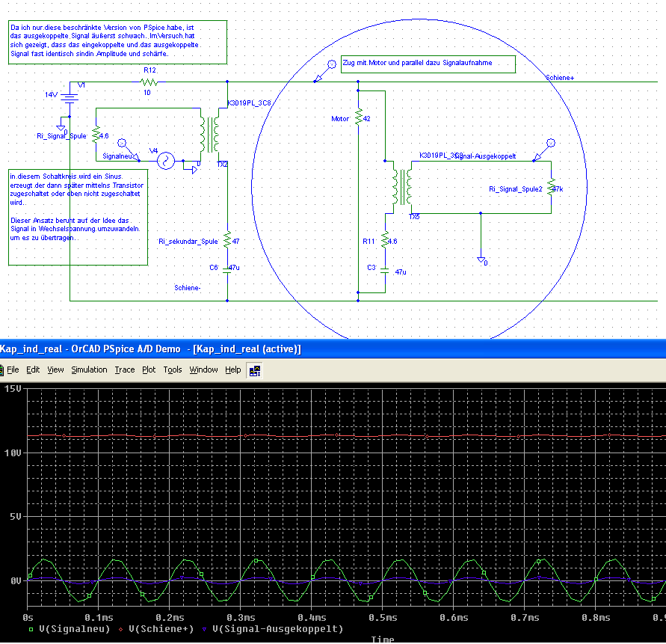Select transformer TX2 symbol
The height and width of the screenshot is (644, 666).
[x=210, y=135]
